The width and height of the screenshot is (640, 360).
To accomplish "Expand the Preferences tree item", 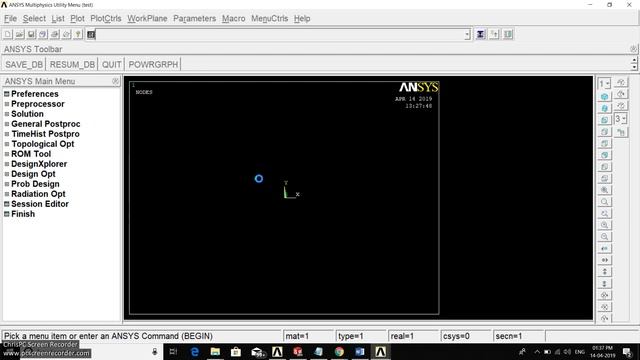I will click(7, 94).
